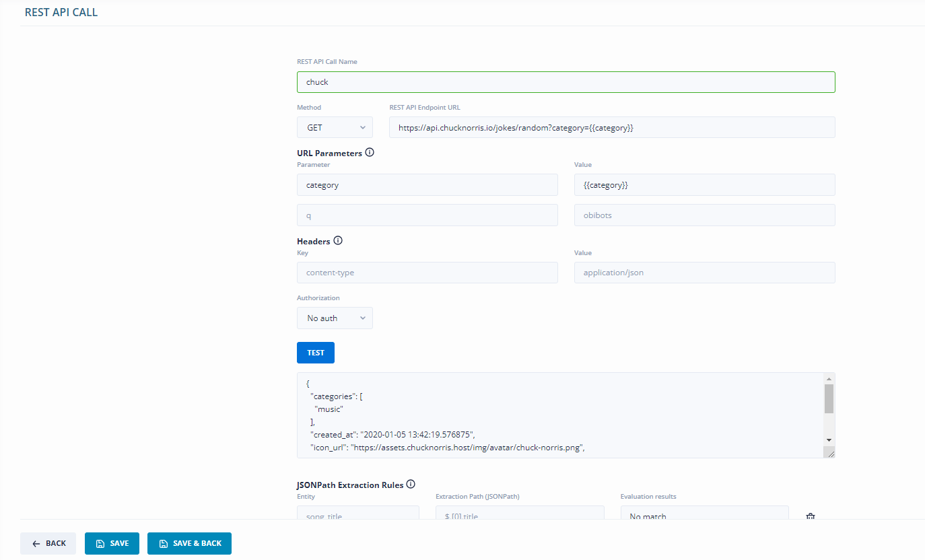Click the response box scrollbar down arrow
Image resolution: width=925 pixels, height=560 pixels.
coord(829,440)
